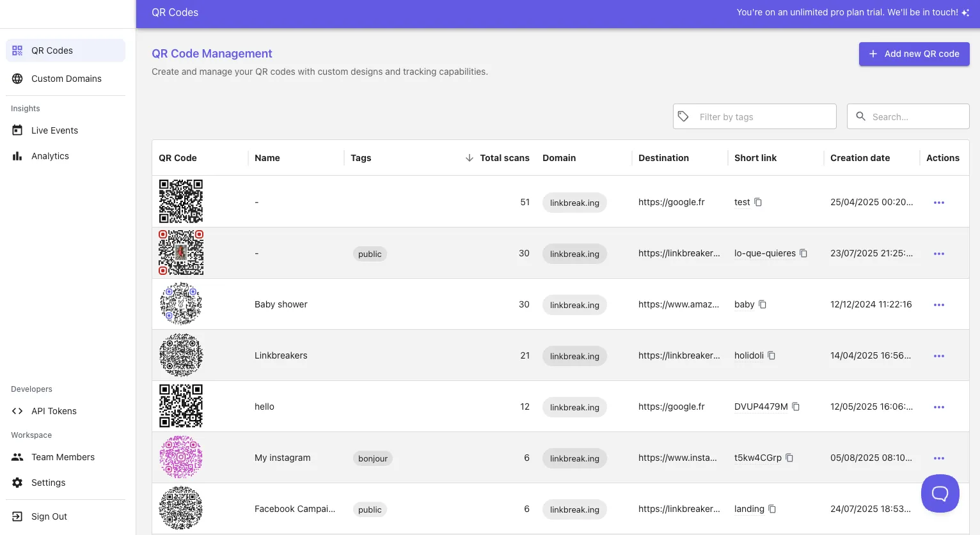Open API Tokens page
This screenshot has width=980, height=535.
pos(65,411)
